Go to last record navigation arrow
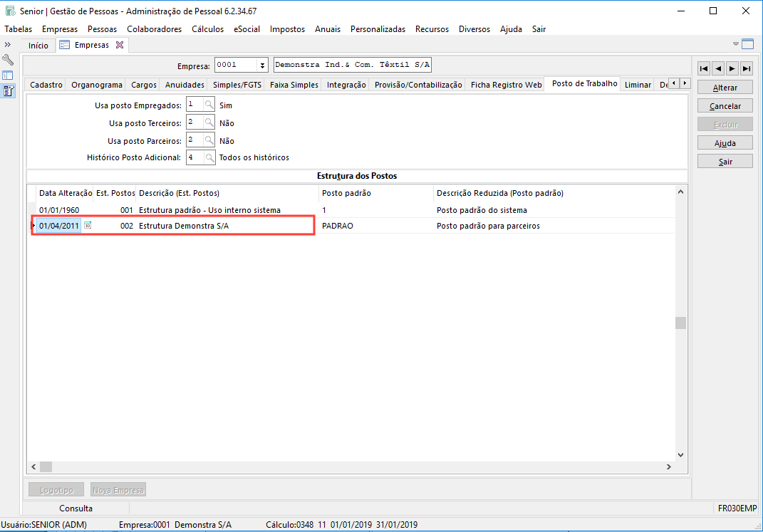Viewport: 763px width, 532px height. pyautogui.click(x=747, y=68)
